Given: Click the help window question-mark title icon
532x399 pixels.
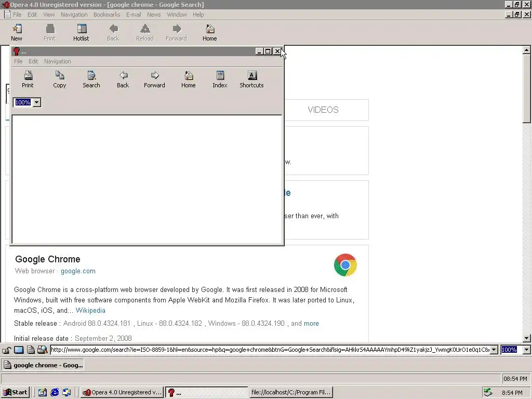Looking at the screenshot, I should 16,51.
